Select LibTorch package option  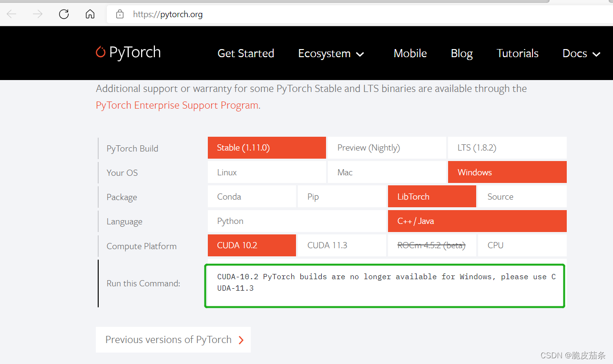pyautogui.click(x=432, y=196)
